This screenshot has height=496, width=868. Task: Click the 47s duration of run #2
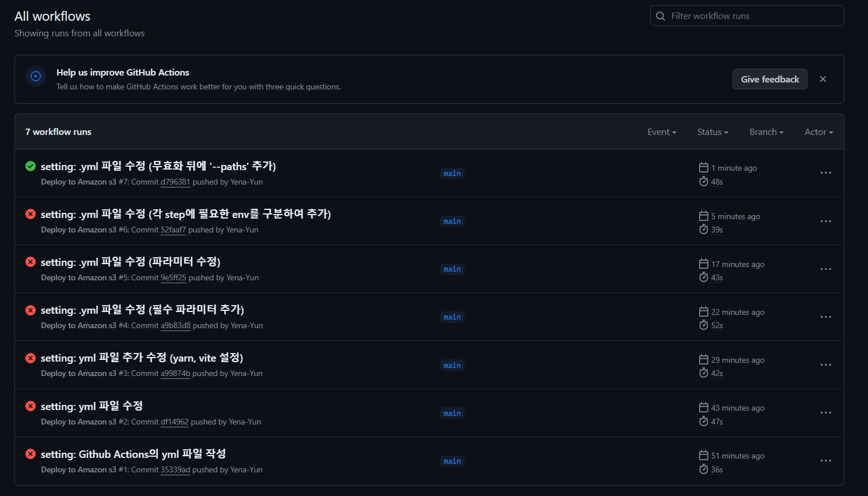717,422
